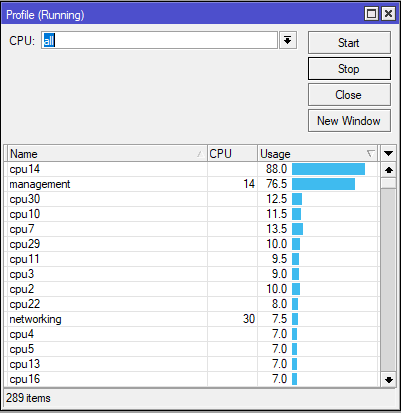Select the cpu16 row

[x=192, y=379]
